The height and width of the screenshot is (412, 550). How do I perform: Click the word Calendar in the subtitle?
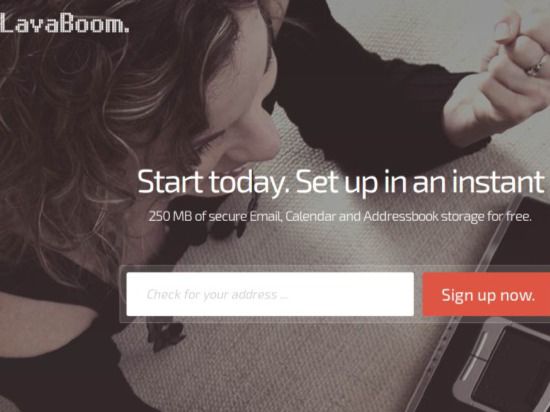pyautogui.click(x=310, y=216)
